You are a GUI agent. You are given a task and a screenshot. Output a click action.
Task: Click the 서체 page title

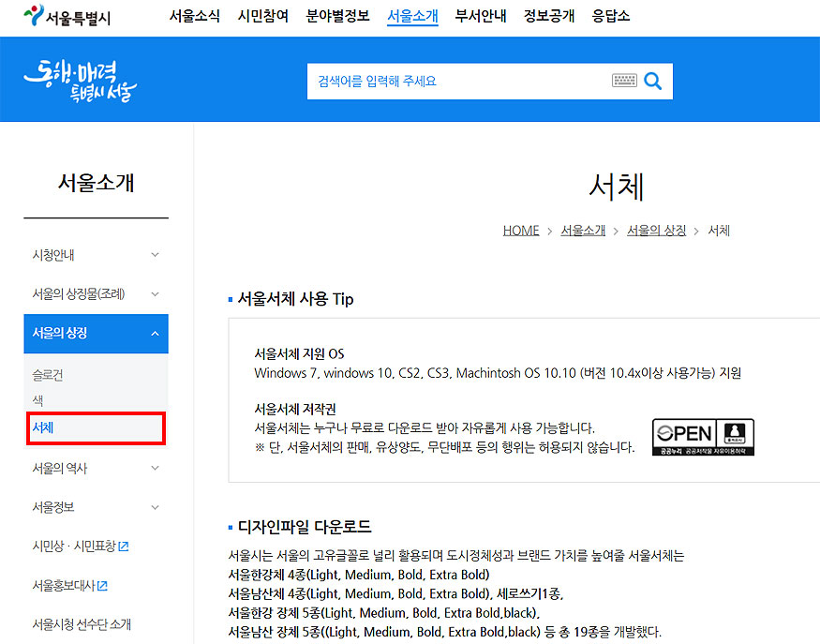[x=617, y=187]
